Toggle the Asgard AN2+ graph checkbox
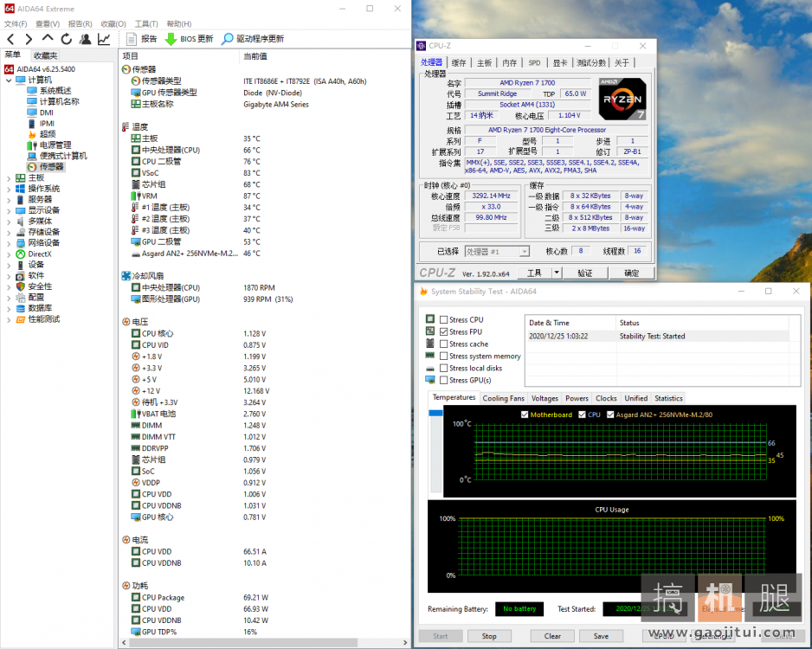This screenshot has height=649, width=812. click(x=610, y=414)
